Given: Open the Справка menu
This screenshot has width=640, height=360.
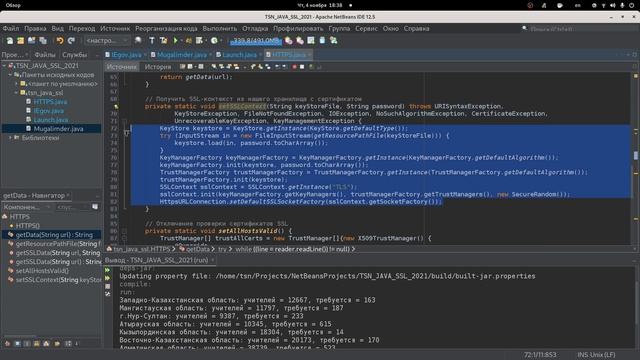Looking at the screenshot, I should [x=416, y=29].
